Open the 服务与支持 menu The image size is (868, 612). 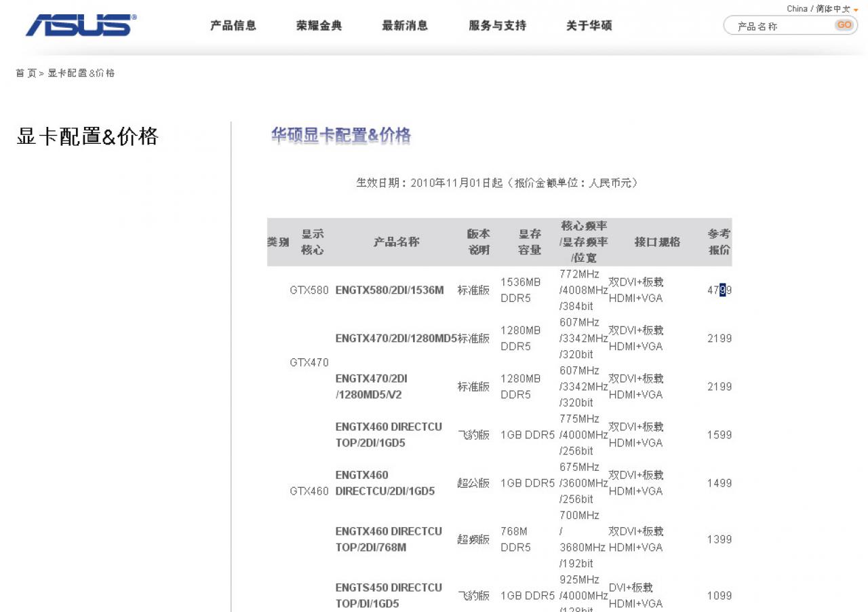[x=497, y=26]
